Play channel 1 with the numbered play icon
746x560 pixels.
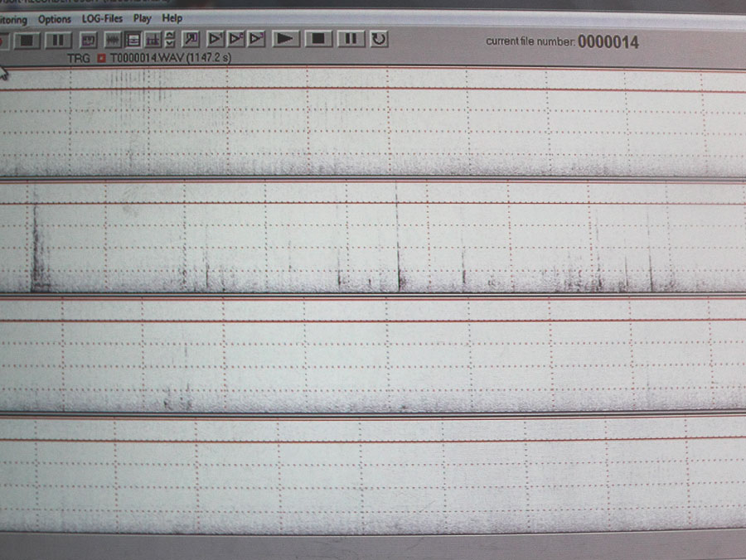[x=215, y=39]
